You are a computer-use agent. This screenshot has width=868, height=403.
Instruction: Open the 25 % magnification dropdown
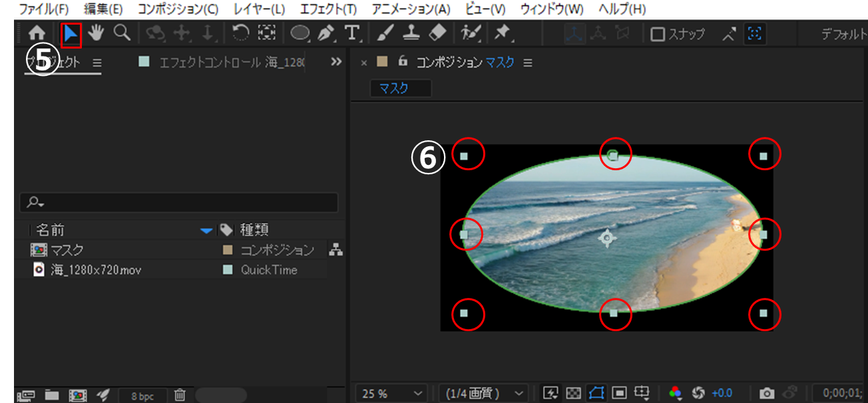click(393, 393)
